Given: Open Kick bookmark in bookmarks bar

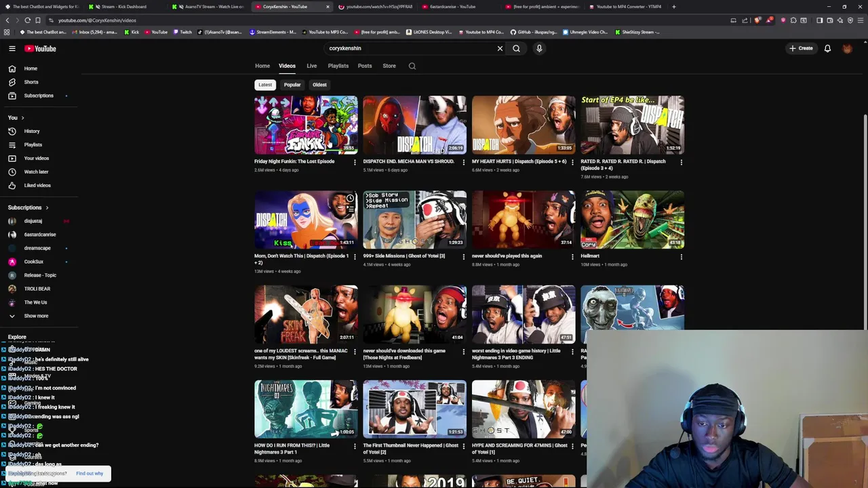Looking at the screenshot, I should click(x=132, y=32).
